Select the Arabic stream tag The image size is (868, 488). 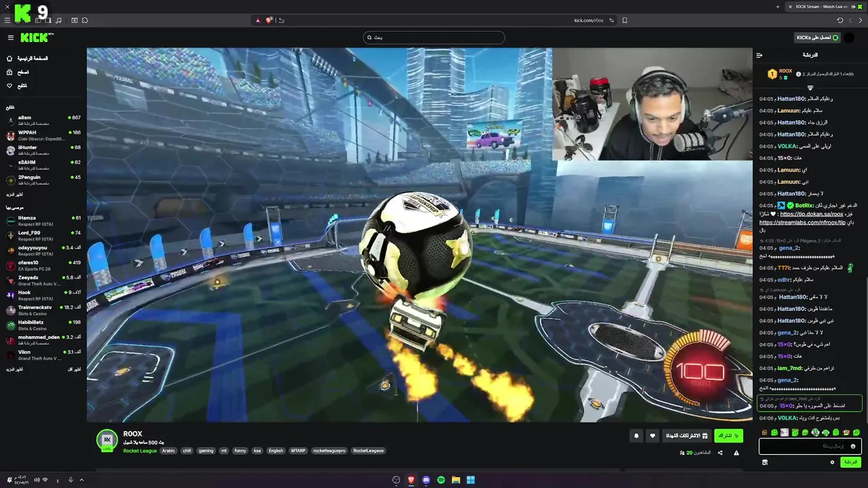tap(168, 451)
